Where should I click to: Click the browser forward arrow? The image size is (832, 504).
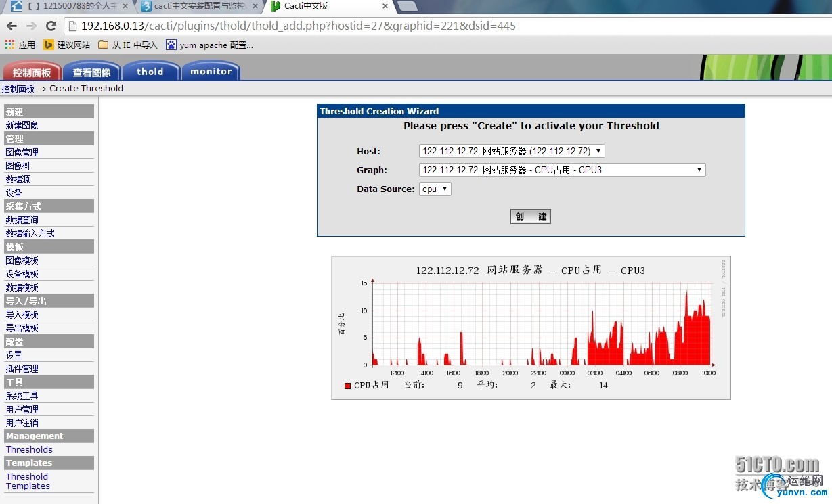pos(31,26)
